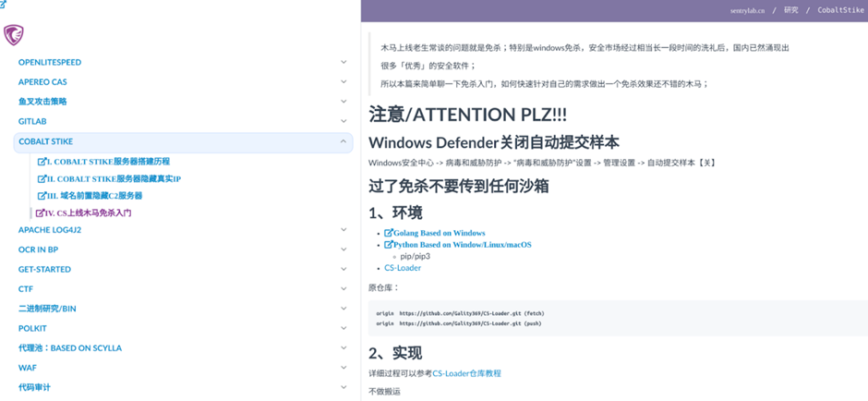Open GITLAB sidebar entry
868x401 pixels.
(x=32, y=121)
